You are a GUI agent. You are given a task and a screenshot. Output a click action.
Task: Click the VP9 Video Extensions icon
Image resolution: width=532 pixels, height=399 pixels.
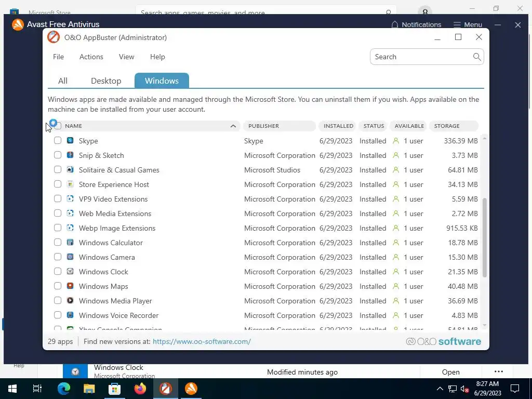70,199
